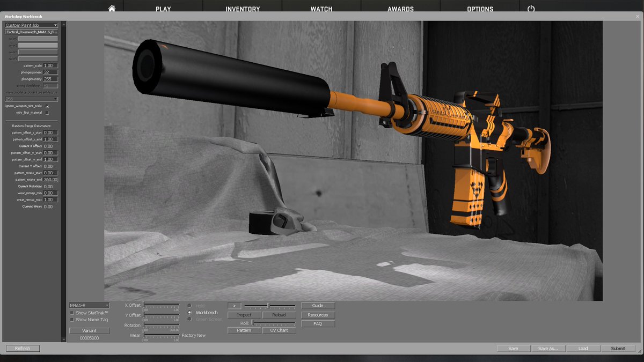This screenshot has height=362, width=644.
Task: Open the M4A1-S weapon dropdown
Action: pos(89,306)
